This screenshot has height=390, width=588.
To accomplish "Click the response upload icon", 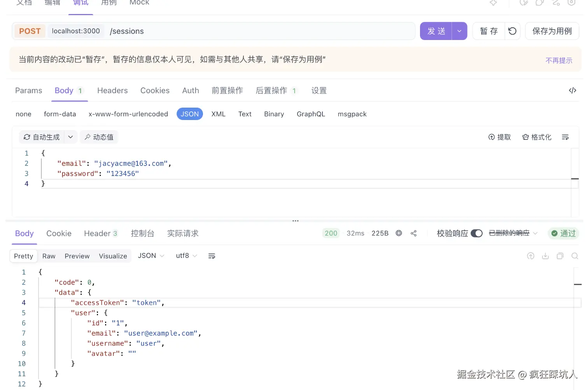I will point(530,256).
